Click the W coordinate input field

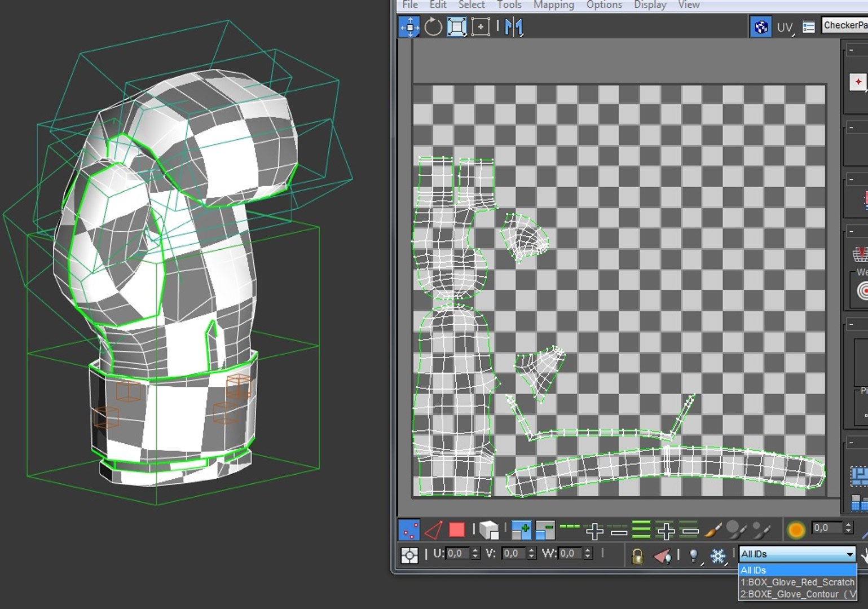click(571, 554)
